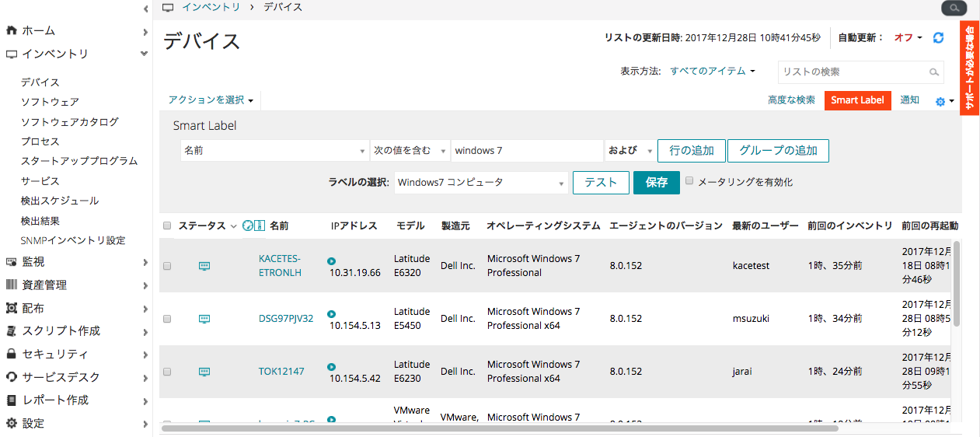Click the 監視 (Monitoring) sidebar icon

click(11, 262)
